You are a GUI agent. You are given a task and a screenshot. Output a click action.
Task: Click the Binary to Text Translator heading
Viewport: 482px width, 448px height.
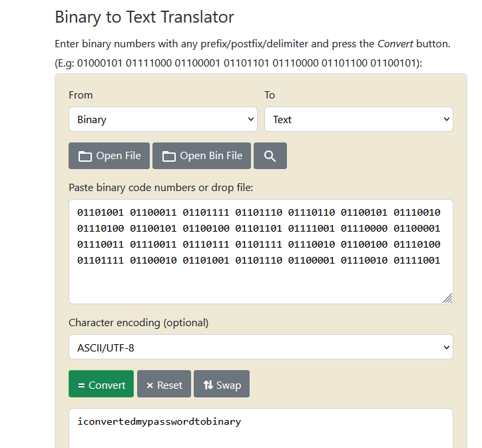pyautogui.click(x=144, y=17)
